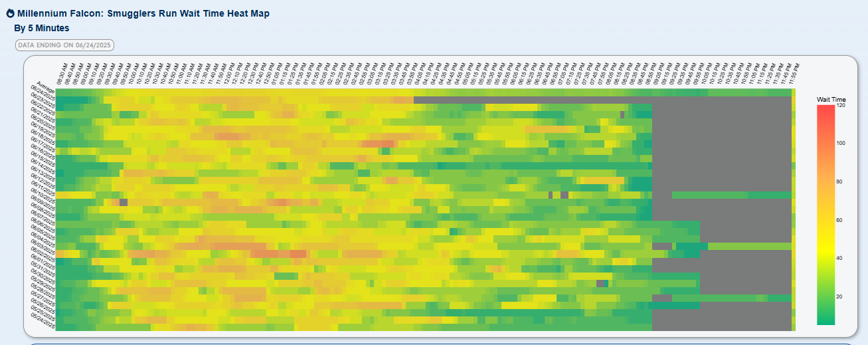Click the 06:05 PM column label
This screenshot has width=868, height=345.
click(x=515, y=73)
